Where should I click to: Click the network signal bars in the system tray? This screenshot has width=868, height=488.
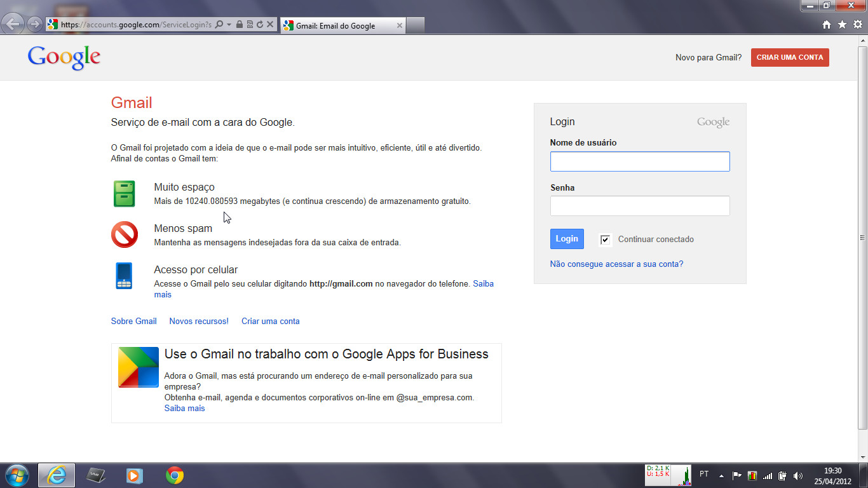coord(767,476)
